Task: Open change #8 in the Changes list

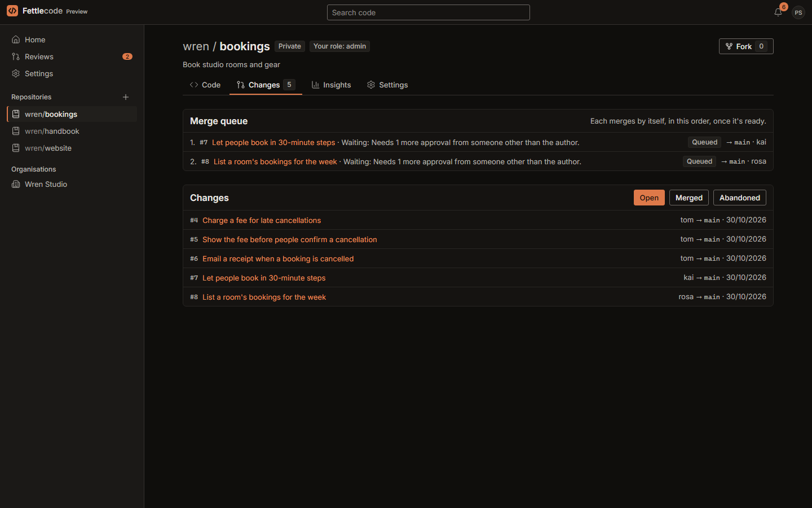Action: click(x=264, y=297)
